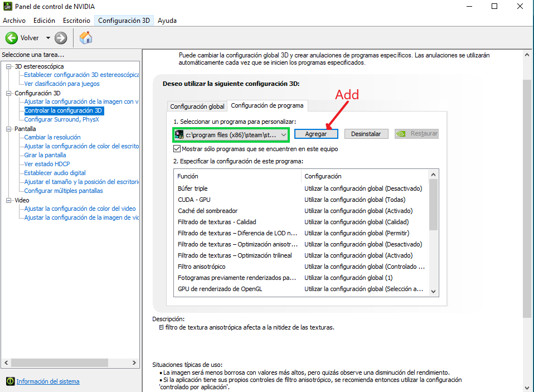
Task: Open Establecer audio digital
Action: click(x=55, y=173)
